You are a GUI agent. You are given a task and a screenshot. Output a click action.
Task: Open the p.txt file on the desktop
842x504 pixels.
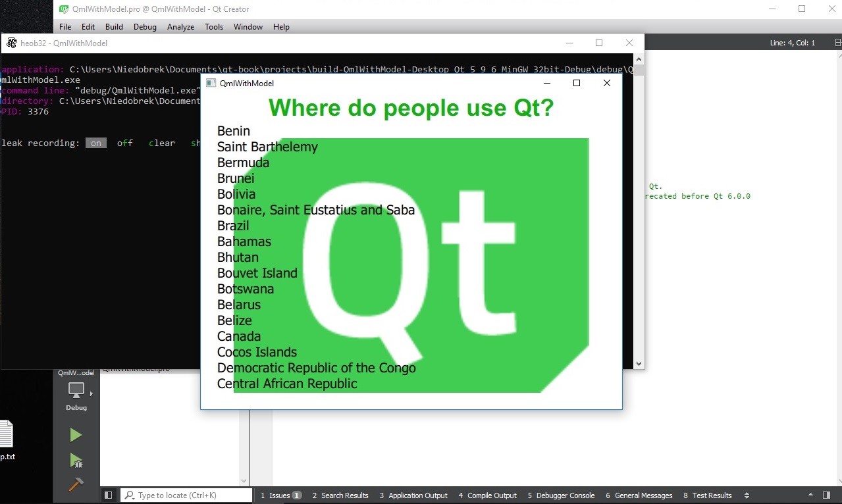point(5,441)
